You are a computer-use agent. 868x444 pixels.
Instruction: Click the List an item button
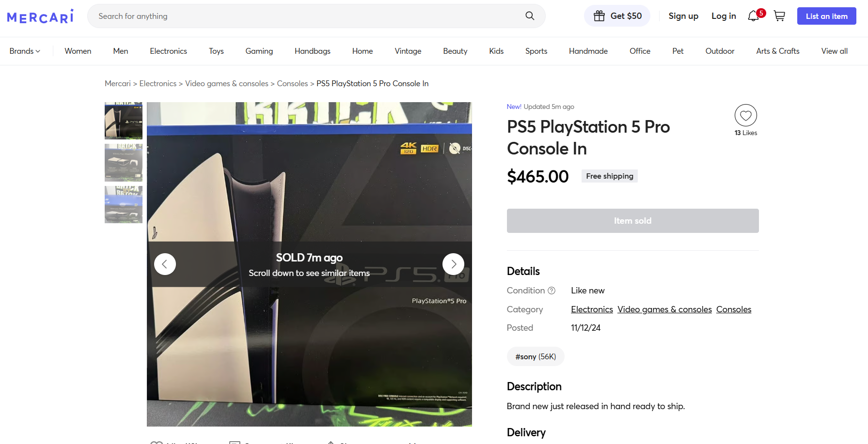(x=826, y=16)
